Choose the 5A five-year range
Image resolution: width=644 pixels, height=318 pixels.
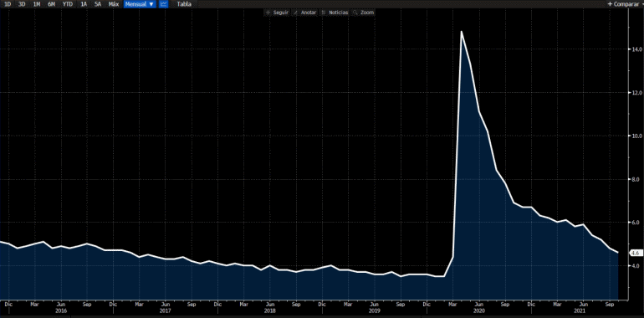tap(98, 4)
